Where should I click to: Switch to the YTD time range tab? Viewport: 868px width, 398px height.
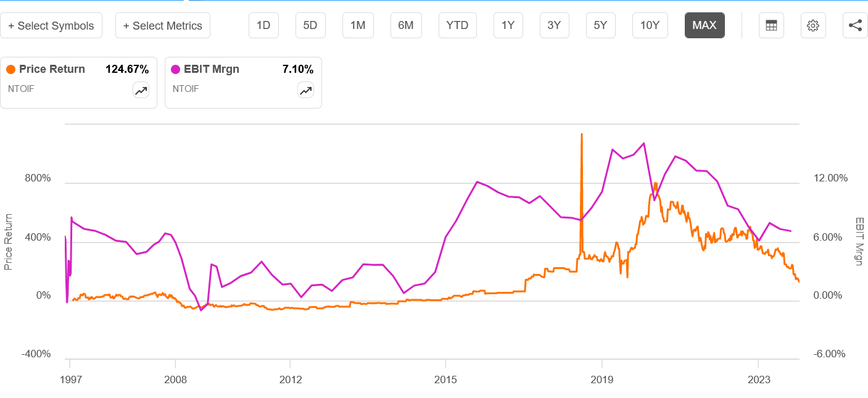[x=457, y=25]
